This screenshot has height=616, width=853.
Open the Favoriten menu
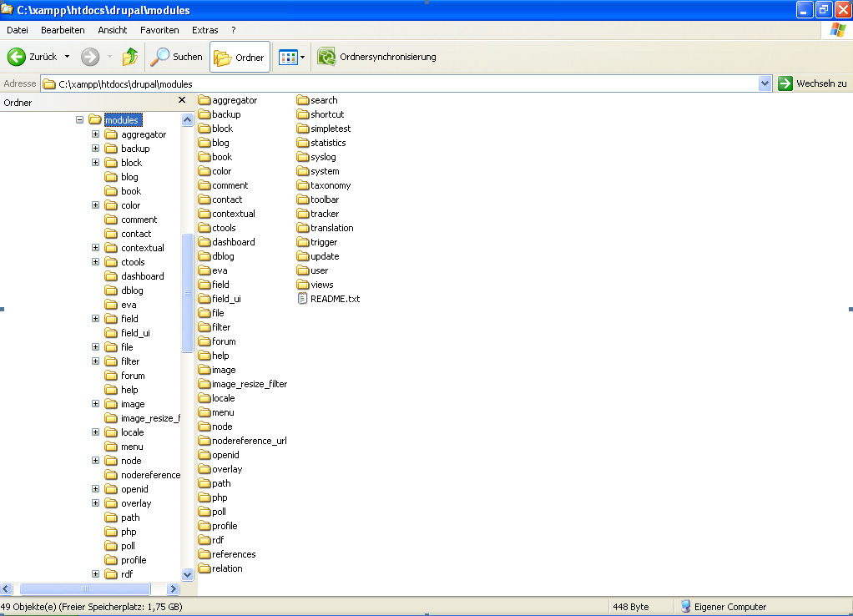click(159, 30)
